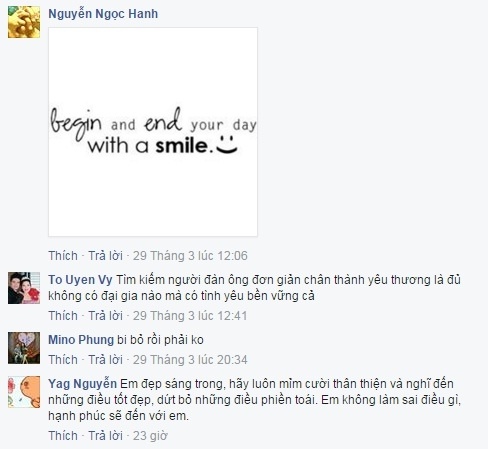Open Yag Nguyễn's avatar picture
The width and height of the screenshot is (488, 449).
[x=24, y=392]
